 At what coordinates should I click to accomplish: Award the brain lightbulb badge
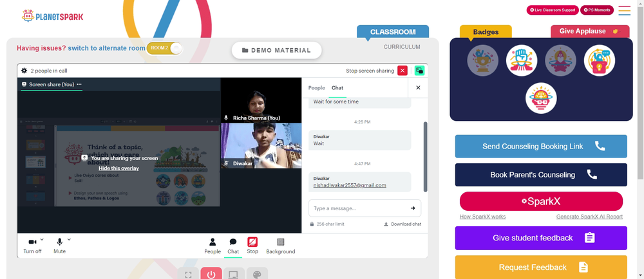tap(541, 98)
